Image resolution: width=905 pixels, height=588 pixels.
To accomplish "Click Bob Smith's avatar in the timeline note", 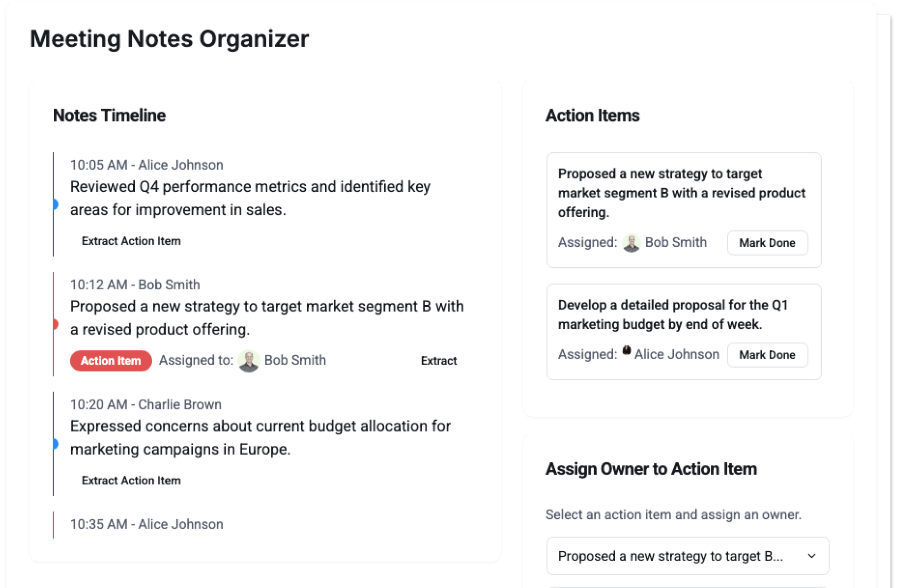I will 248,361.
